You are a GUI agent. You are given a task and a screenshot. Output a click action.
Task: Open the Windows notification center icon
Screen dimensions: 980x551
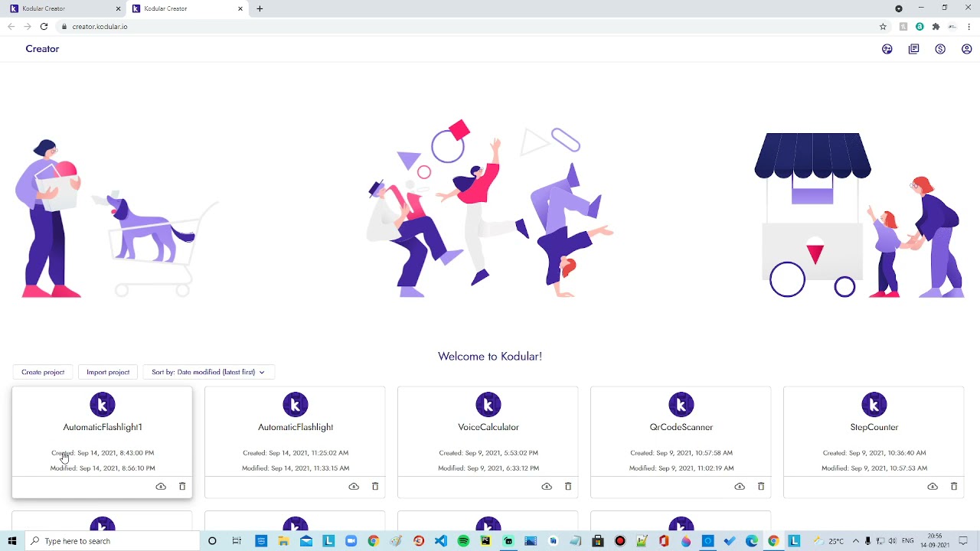[x=963, y=541]
